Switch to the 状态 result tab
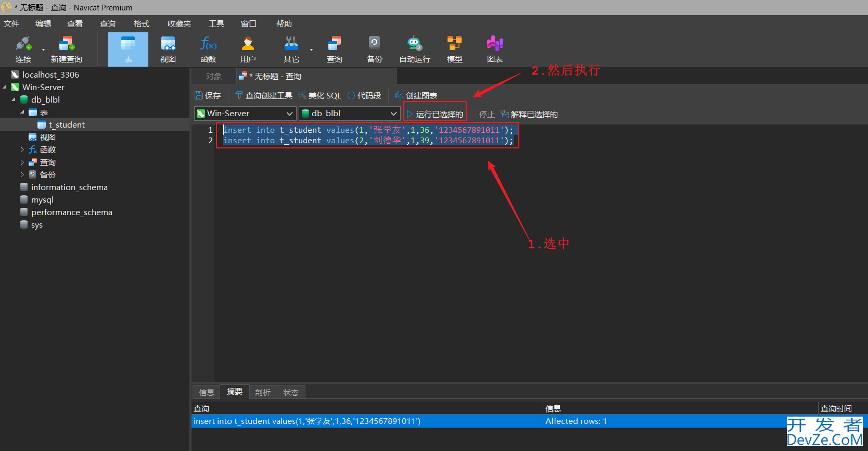 tap(291, 392)
